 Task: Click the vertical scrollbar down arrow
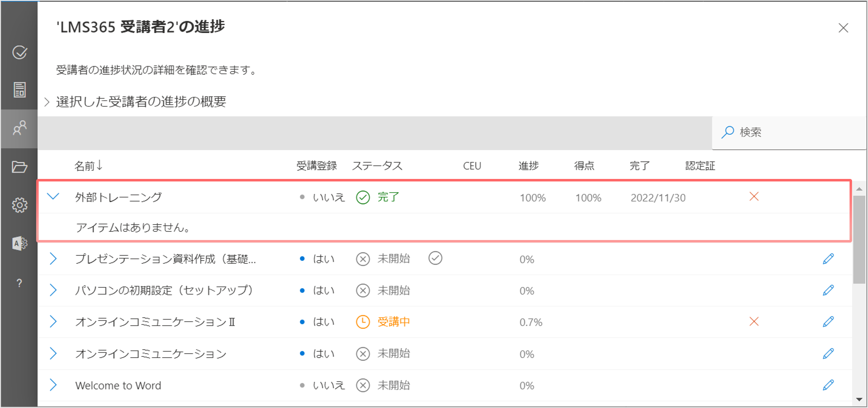pyautogui.click(x=859, y=400)
